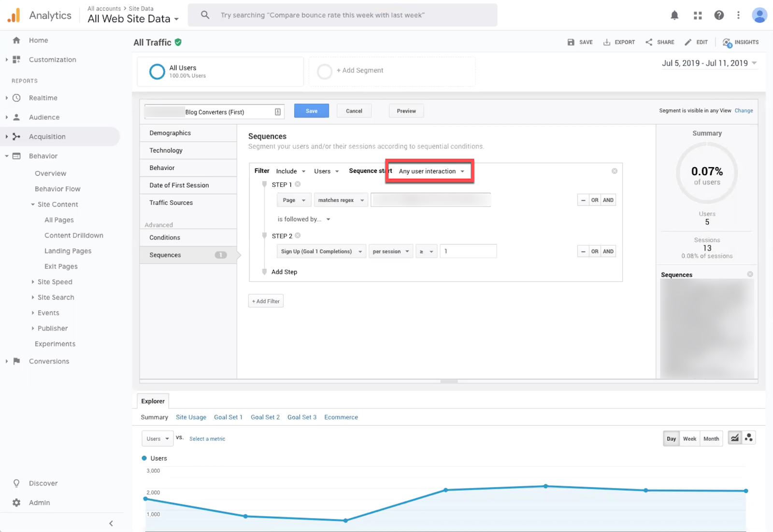Switch chart granularity to Month

pyautogui.click(x=711, y=438)
